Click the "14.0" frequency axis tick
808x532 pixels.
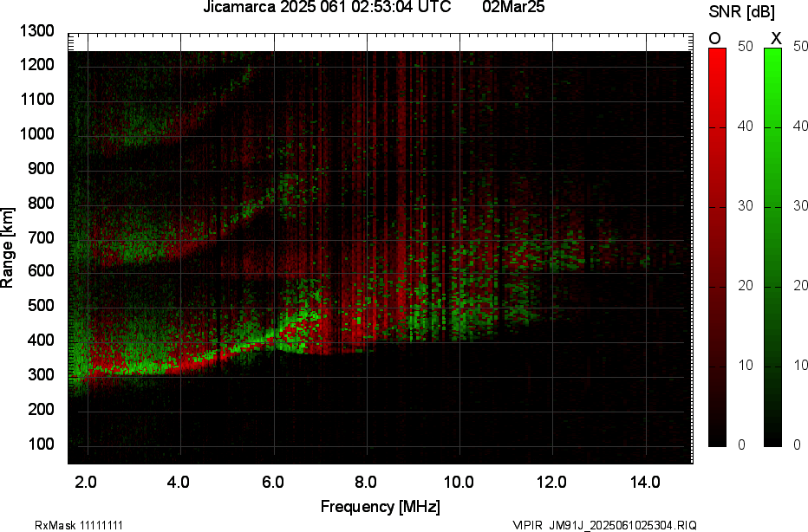coord(645,482)
